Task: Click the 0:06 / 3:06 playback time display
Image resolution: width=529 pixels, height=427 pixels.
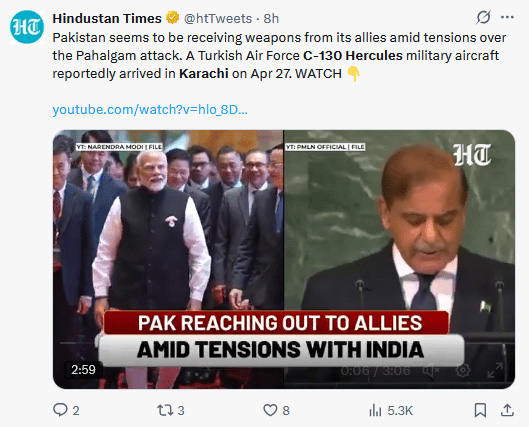Action: pos(375,371)
